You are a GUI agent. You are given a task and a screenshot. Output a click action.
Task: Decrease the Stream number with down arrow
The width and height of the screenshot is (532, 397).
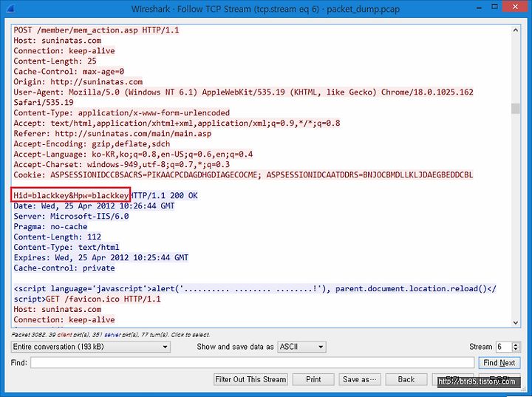pyautogui.click(x=516, y=350)
